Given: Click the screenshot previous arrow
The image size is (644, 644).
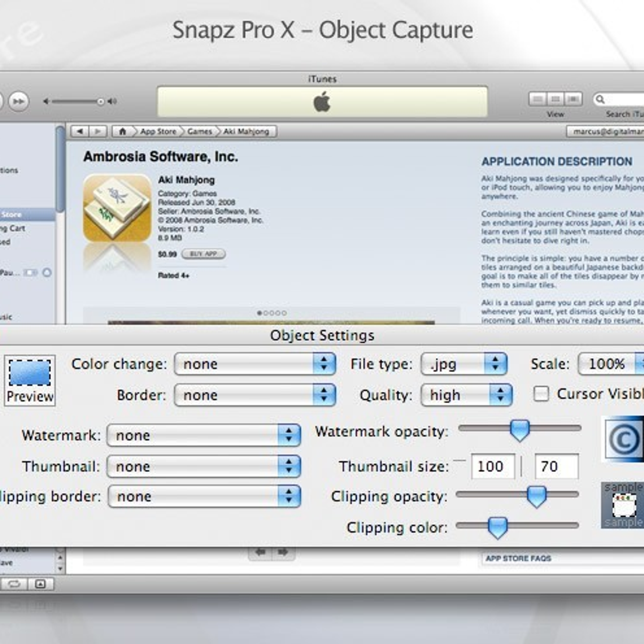Looking at the screenshot, I should tap(260, 552).
